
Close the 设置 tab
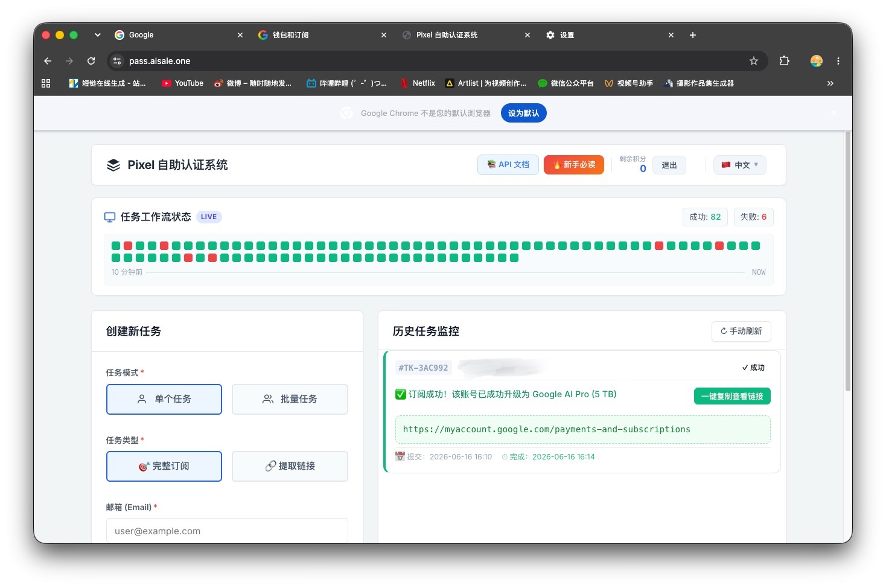pos(671,35)
